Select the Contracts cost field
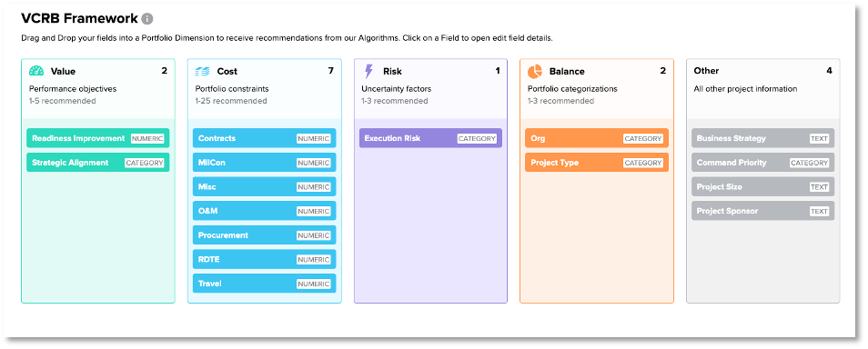 pyautogui.click(x=264, y=138)
